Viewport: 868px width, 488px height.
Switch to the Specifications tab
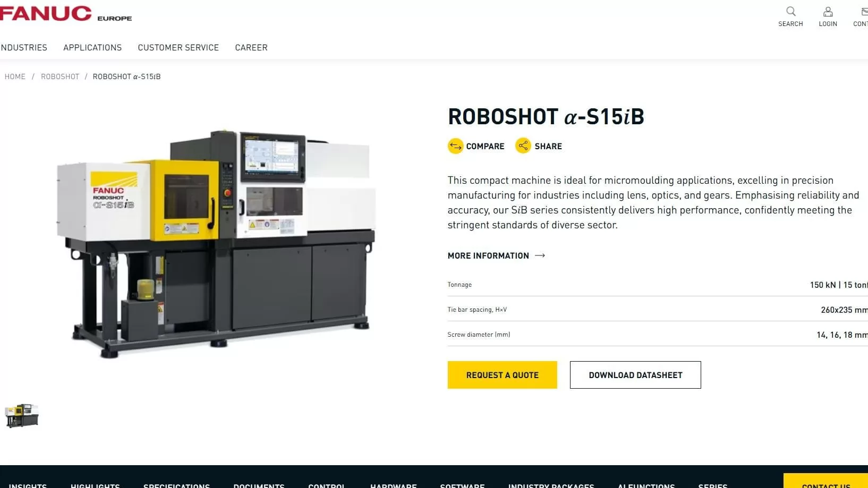(x=176, y=485)
